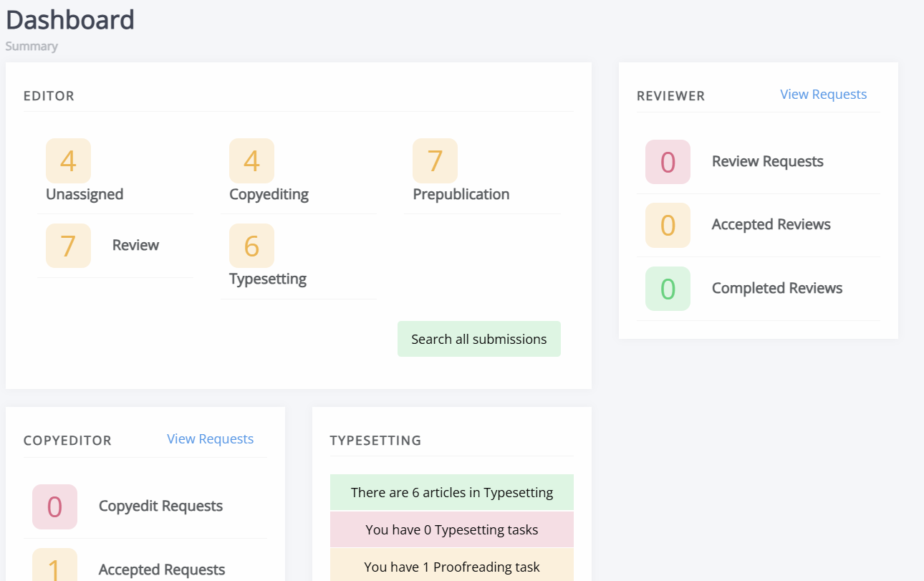Open View Requests in Copyeditor panel
The height and width of the screenshot is (581, 924).
[211, 439]
